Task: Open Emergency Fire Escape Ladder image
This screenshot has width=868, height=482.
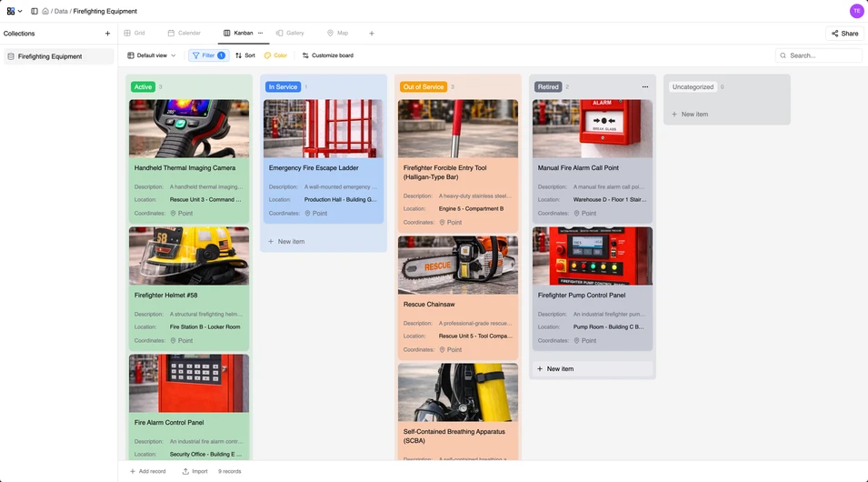Action: (324, 128)
